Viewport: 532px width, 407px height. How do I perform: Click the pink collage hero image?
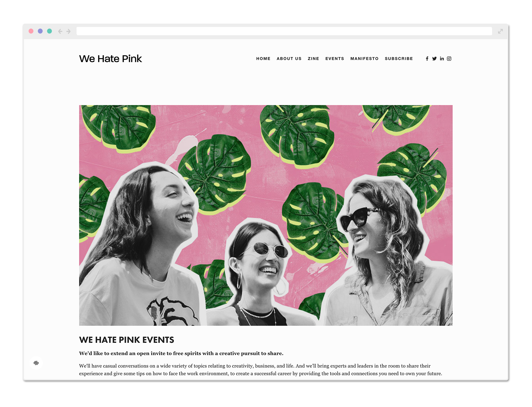pos(266,215)
